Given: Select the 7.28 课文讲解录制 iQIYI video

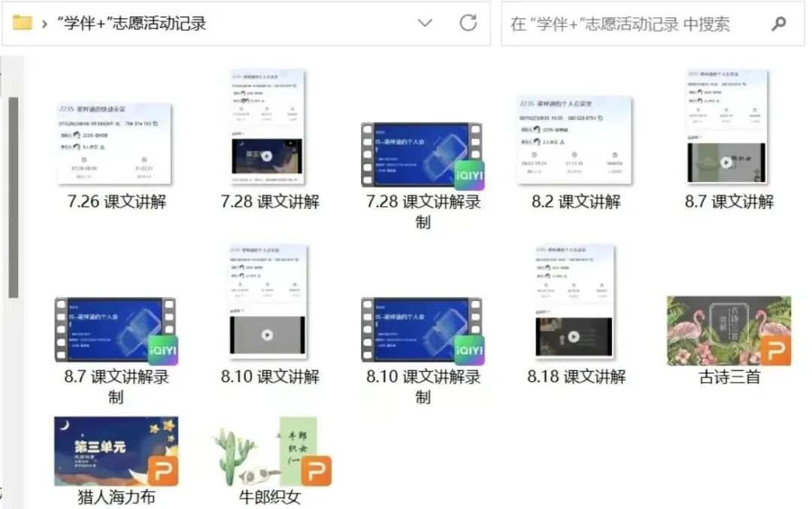Looking at the screenshot, I should (x=422, y=156).
